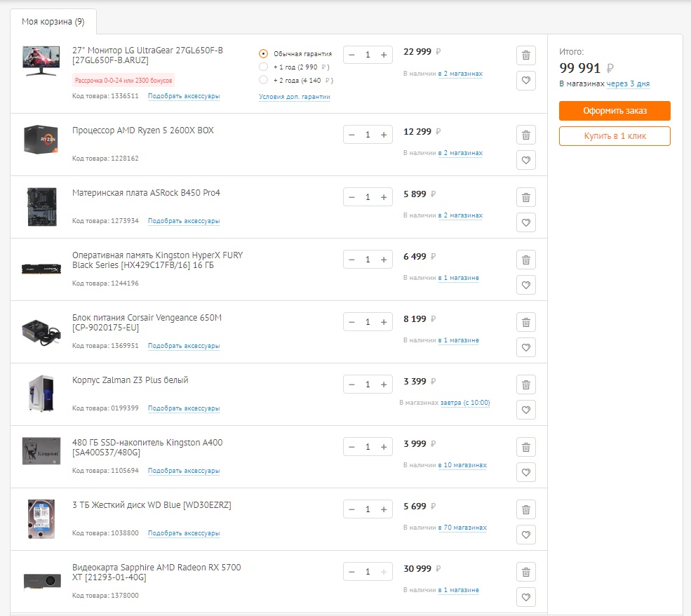Edit quantity field for Kingston A400 SSD
Viewport: 691px width, 616px height.
[368, 447]
